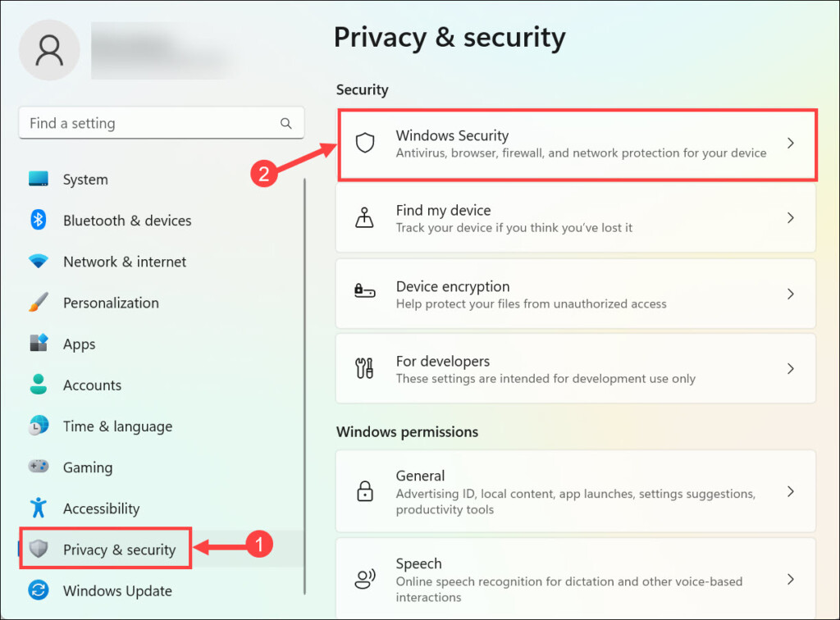Click the Windows Security shield icon
This screenshot has height=620, width=840.
click(x=364, y=144)
